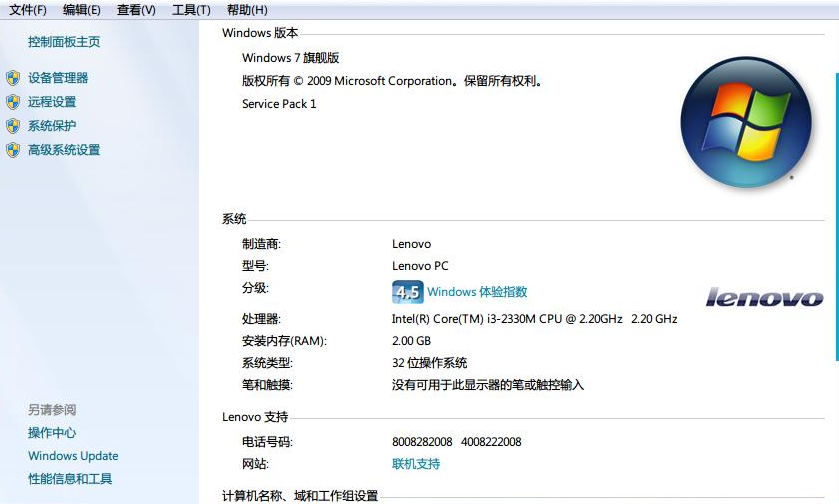
Task: Click the 4.5 experience index score badge
Action: pos(408,292)
